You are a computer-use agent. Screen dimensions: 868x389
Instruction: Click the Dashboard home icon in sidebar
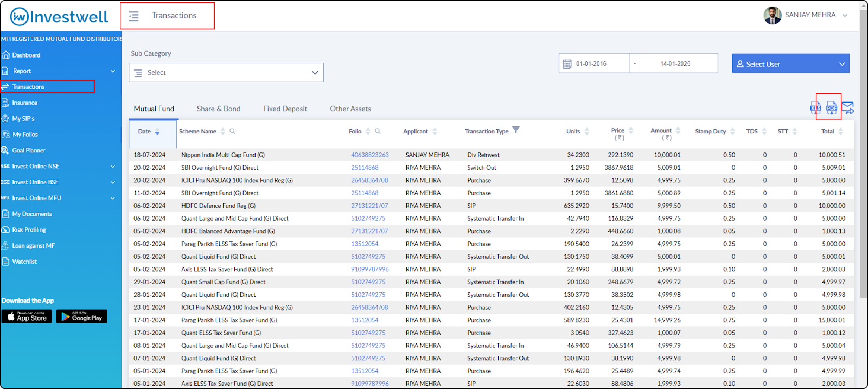6,55
